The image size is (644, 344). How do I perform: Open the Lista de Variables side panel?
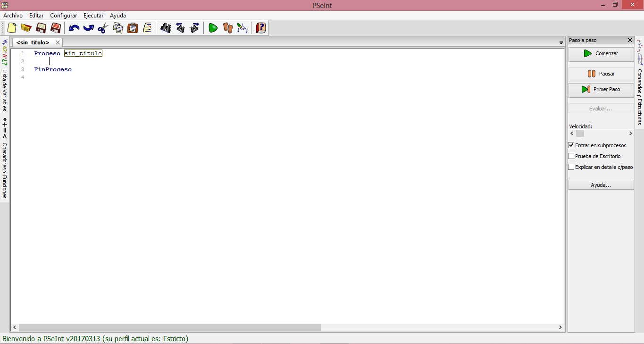[5, 75]
